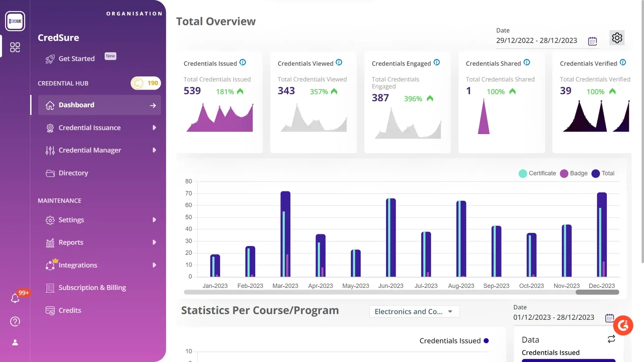The image size is (644, 362).
Task: Click the Total Overview date range field
Action: 547,41
